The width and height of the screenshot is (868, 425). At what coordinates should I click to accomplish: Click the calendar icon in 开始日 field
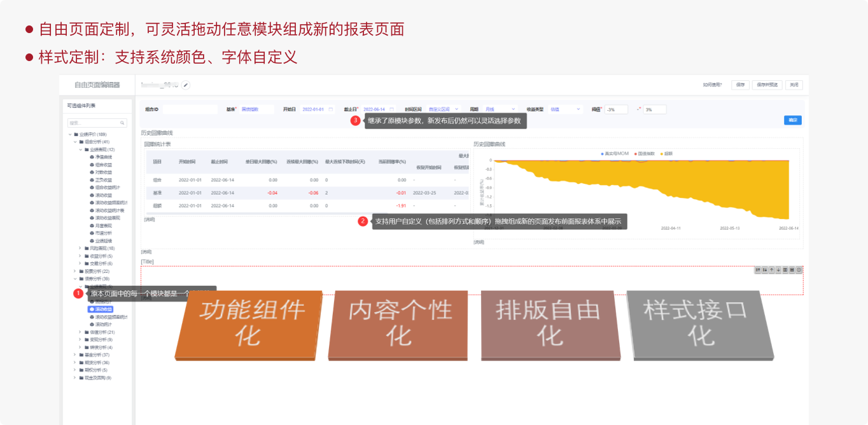(x=330, y=109)
